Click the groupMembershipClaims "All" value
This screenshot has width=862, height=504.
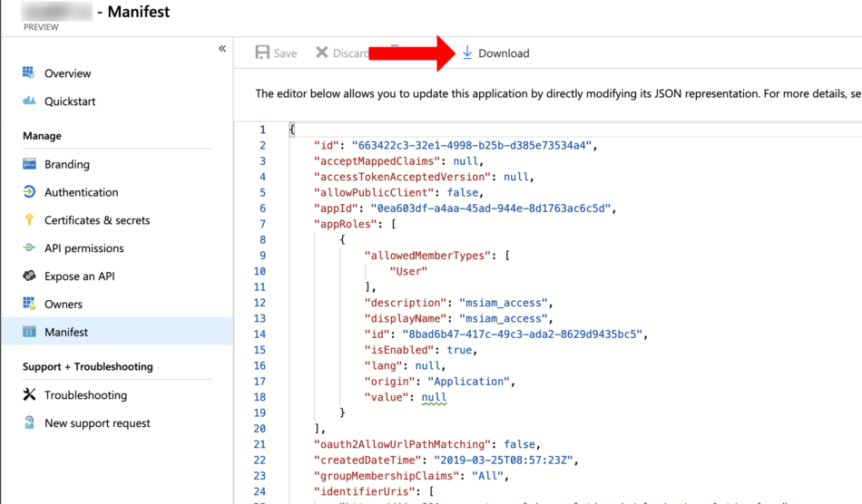pos(487,476)
